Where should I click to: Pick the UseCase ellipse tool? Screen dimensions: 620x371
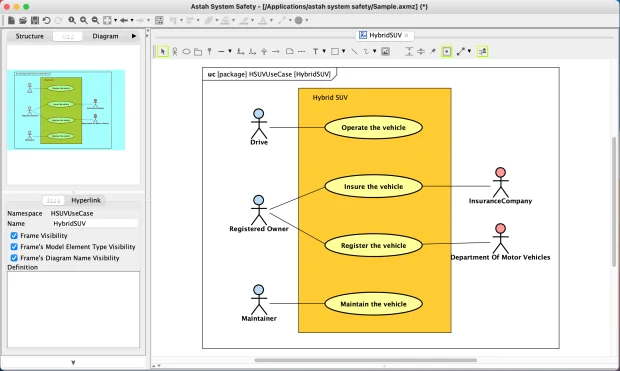click(186, 51)
